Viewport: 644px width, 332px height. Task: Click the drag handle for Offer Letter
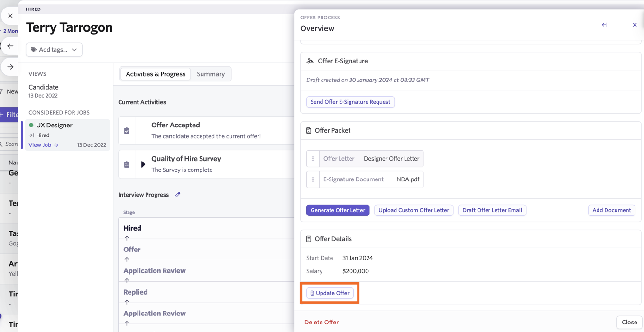(313, 159)
